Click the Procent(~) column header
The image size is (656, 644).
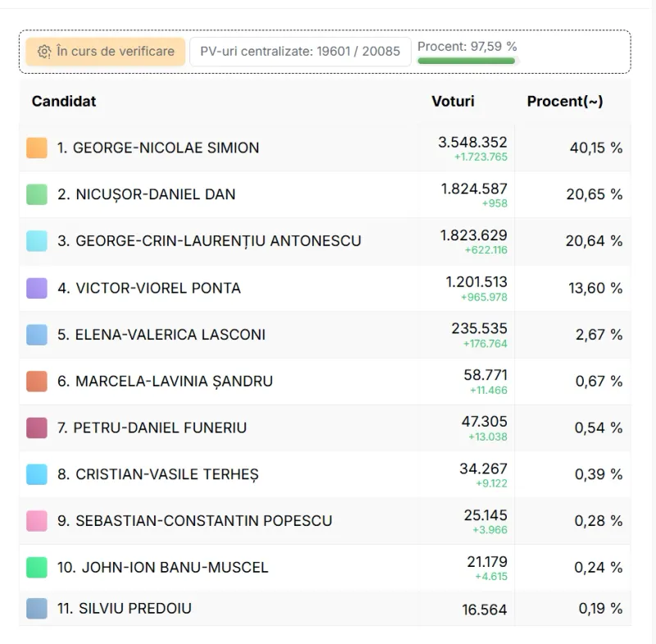(565, 101)
